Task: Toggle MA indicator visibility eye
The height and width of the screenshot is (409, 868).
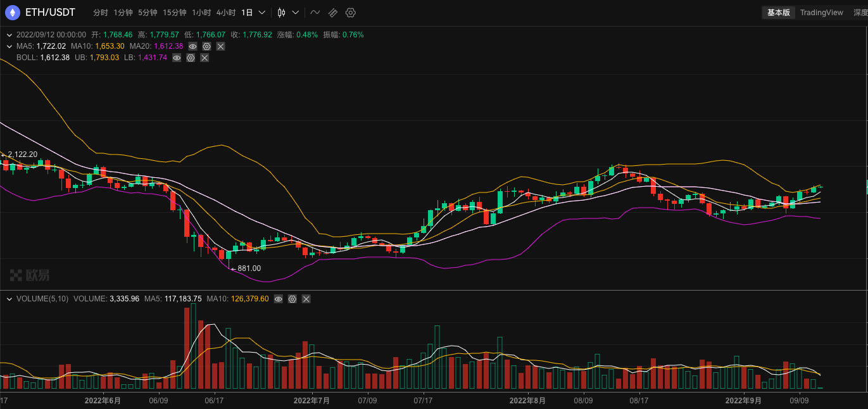Action: (x=192, y=46)
